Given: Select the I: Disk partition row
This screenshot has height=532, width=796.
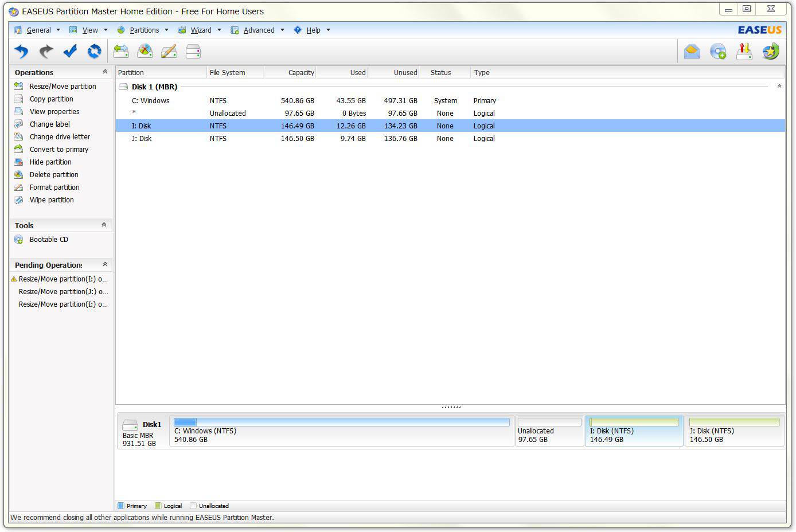Looking at the screenshot, I should (450, 126).
